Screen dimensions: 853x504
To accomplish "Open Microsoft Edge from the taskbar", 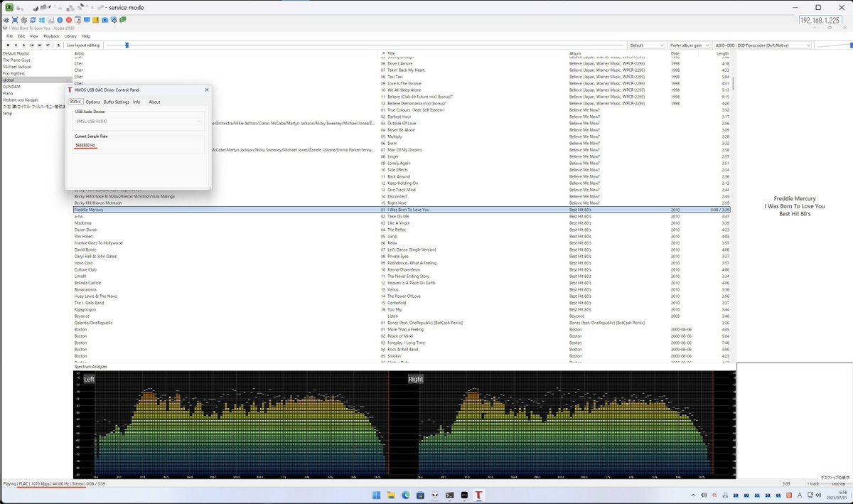I will coord(406,495).
